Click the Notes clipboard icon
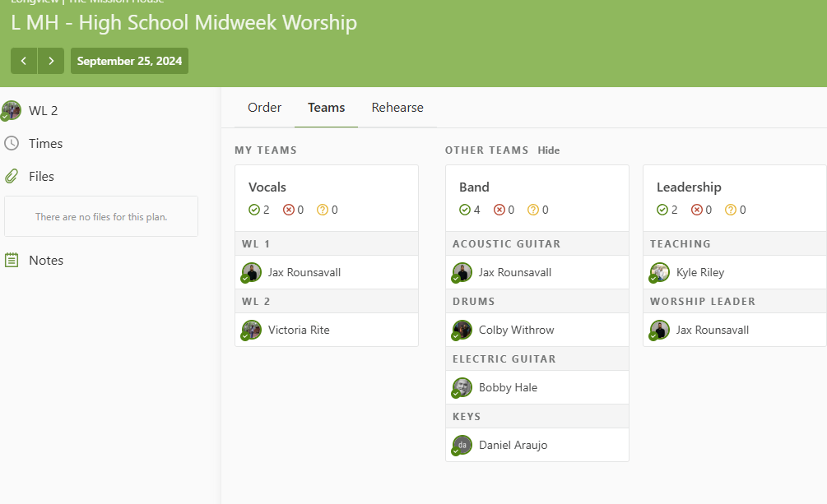 (12, 260)
